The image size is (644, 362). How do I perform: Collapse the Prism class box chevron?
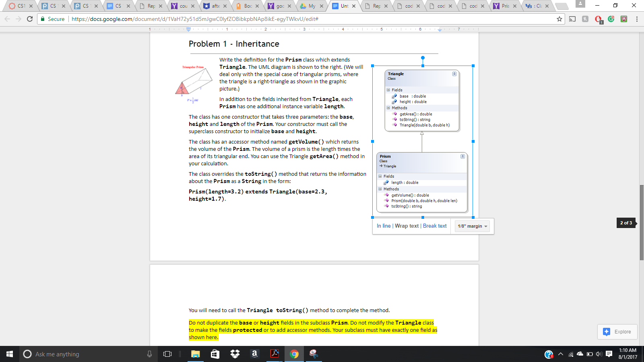point(462,156)
